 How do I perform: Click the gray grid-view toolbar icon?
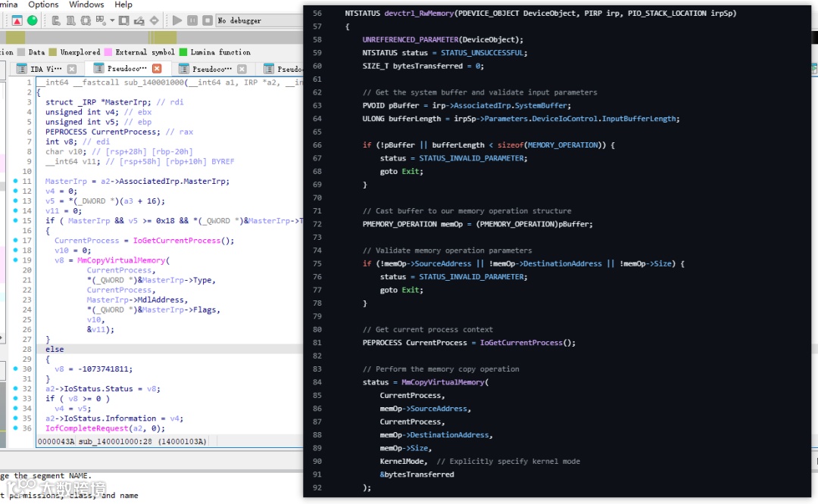[x=101, y=20]
